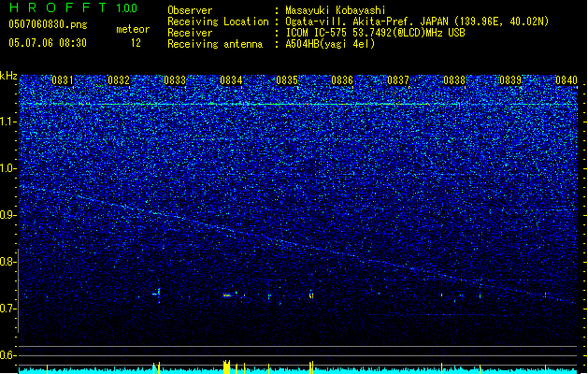Click the 0832 time marker
Image resolution: width=588 pixels, height=374 pixels.
119,80
